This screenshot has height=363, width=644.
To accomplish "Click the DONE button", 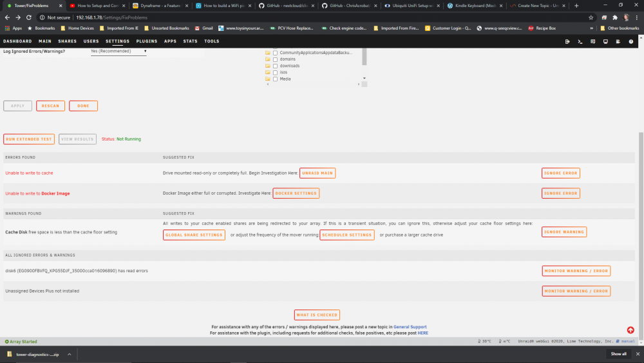I will [x=83, y=106].
